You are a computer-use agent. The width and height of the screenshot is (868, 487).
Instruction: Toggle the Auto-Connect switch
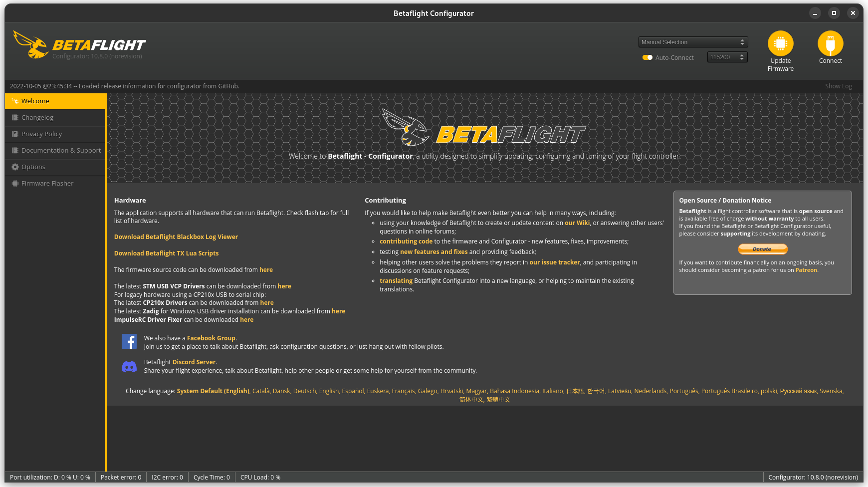click(648, 57)
